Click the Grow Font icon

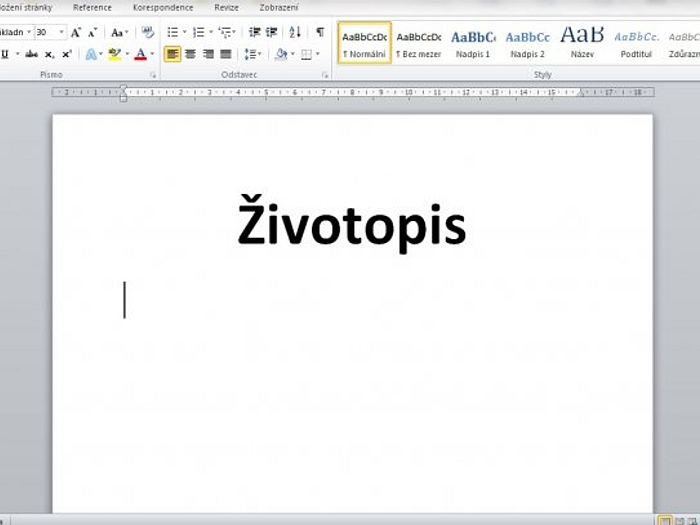(x=76, y=33)
